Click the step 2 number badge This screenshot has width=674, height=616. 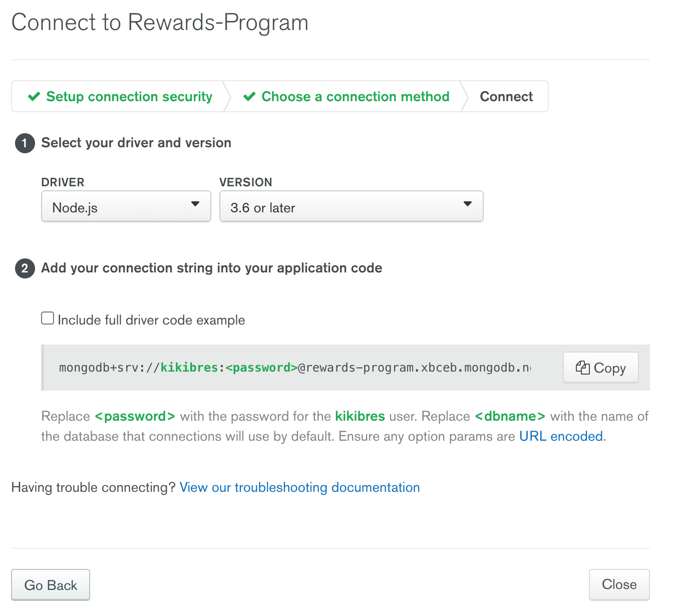point(25,268)
